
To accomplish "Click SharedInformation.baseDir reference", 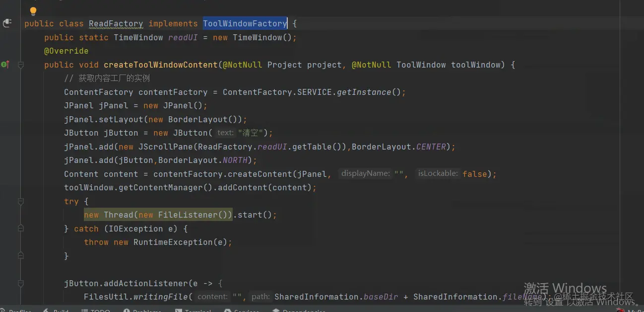I will (x=336, y=297).
